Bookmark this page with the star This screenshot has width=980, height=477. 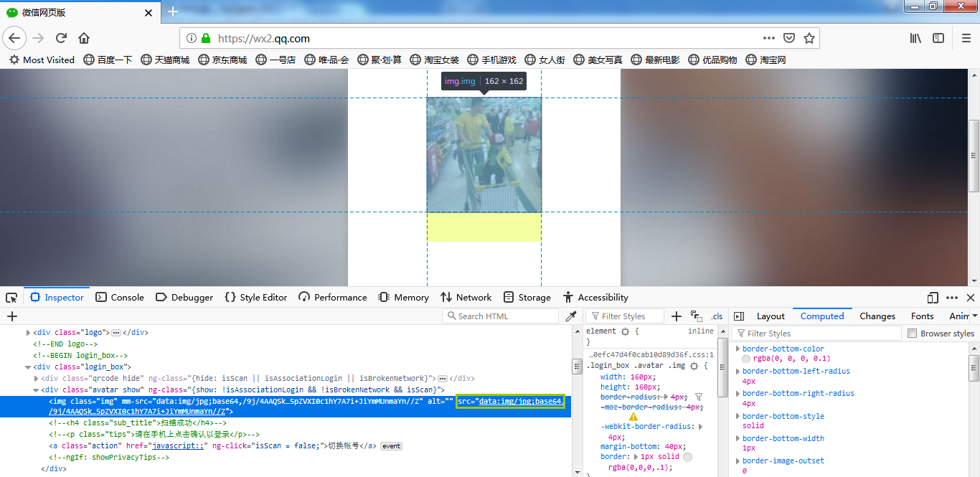tap(809, 38)
